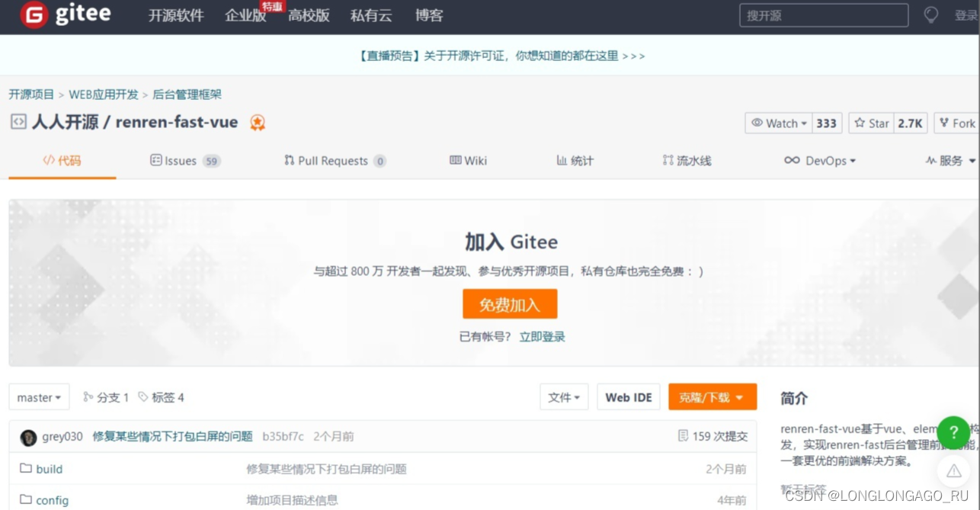Click the WEB应用开发 breadcrumb
The height and width of the screenshot is (510, 980).
[x=104, y=95]
